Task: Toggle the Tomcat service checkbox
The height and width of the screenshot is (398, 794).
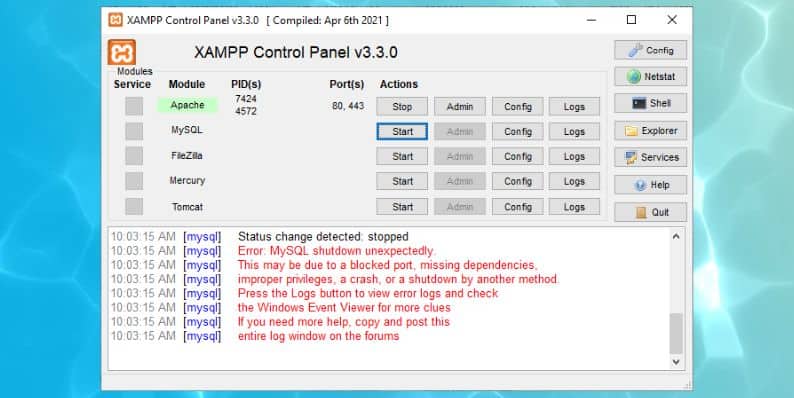Action: pyautogui.click(x=134, y=207)
